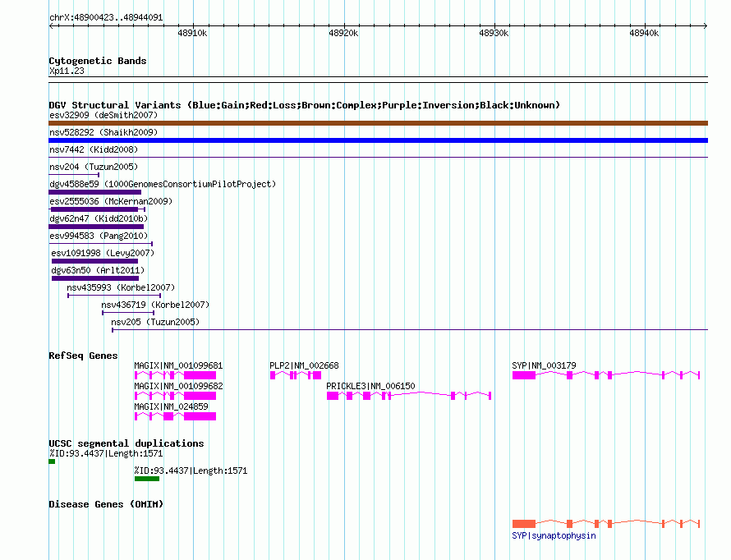
Task: Click the dgv63n50 (Arlt2011) label
Action: [x=98, y=270]
